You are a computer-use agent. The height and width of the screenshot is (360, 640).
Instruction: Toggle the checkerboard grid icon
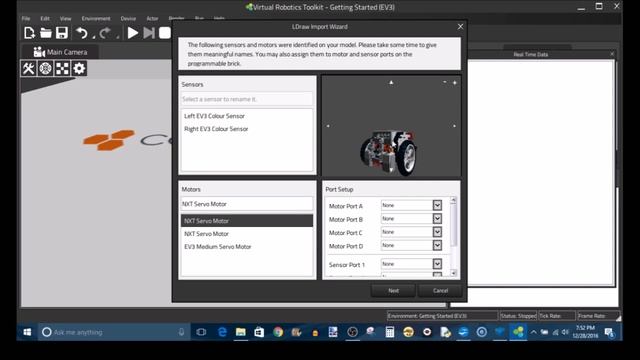(x=62, y=68)
